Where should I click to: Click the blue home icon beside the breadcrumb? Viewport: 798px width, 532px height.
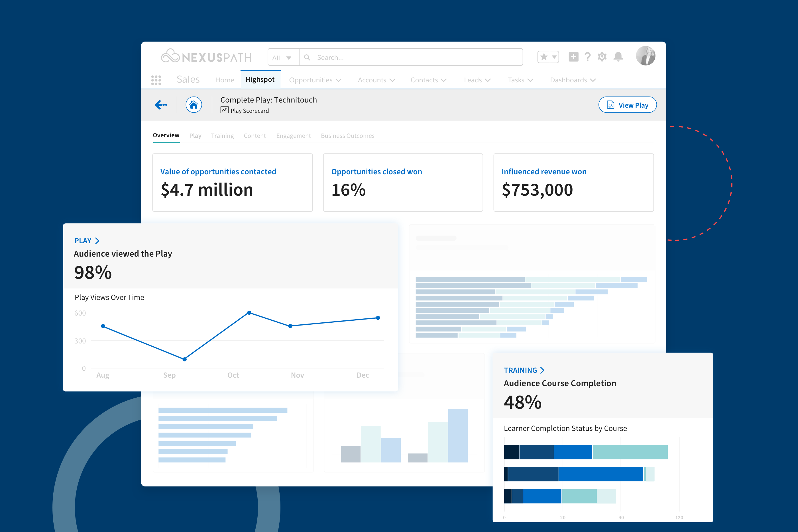tap(194, 105)
